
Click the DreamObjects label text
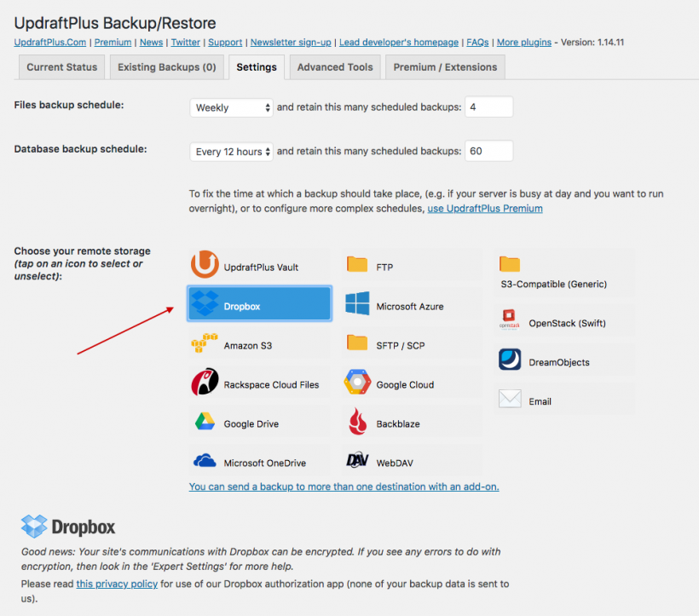click(x=559, y=363)
